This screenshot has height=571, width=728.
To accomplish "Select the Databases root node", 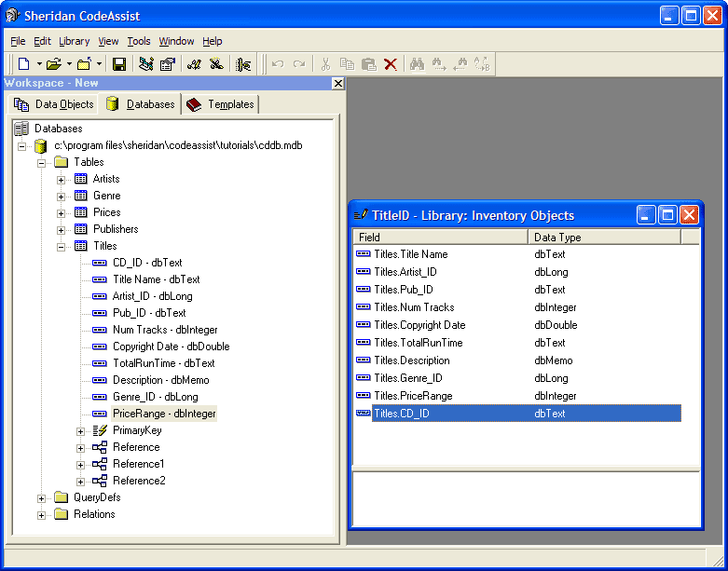I will click(x=58, y=129).
